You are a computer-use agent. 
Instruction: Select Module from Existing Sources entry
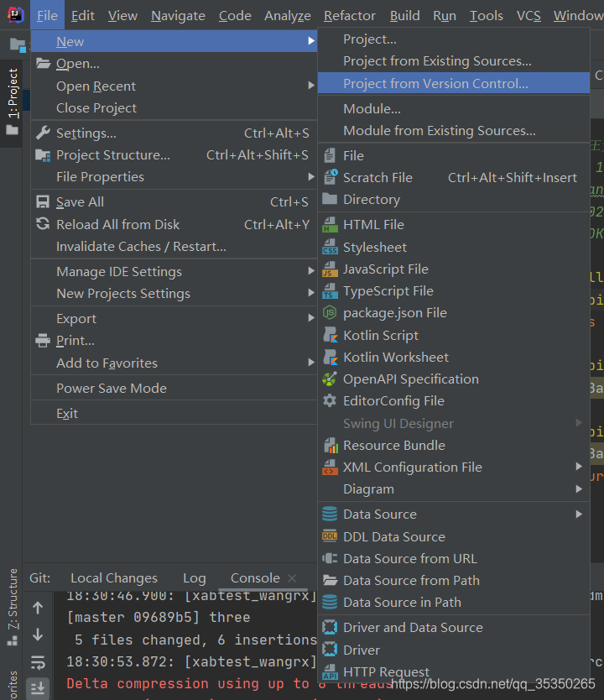(454, 131)
